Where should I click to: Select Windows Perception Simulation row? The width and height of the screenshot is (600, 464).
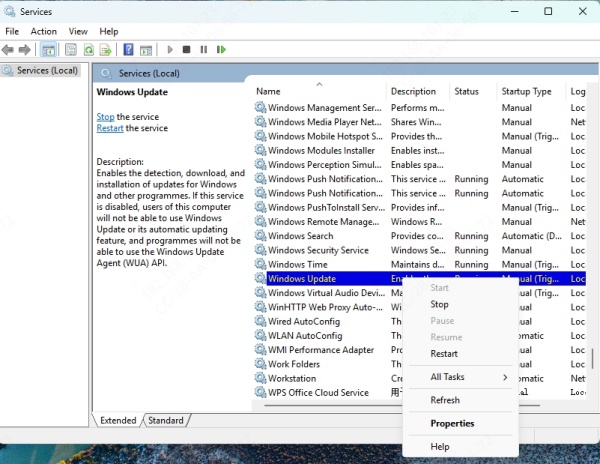420,164
